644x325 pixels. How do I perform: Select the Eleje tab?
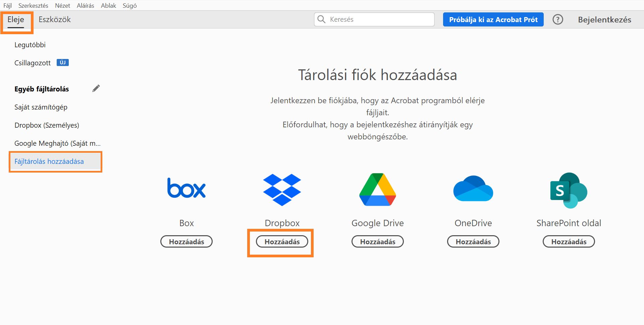16,19
